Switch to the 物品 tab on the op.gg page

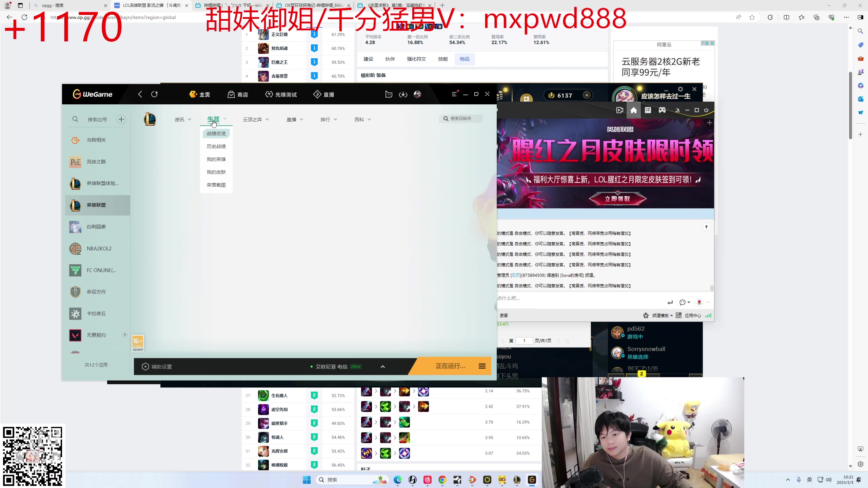pos(464,59)
